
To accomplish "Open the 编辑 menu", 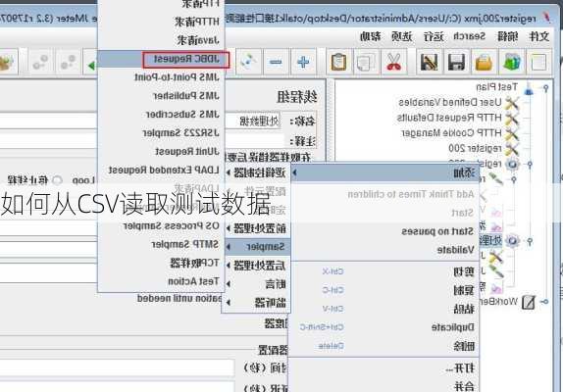I will 507,36.
